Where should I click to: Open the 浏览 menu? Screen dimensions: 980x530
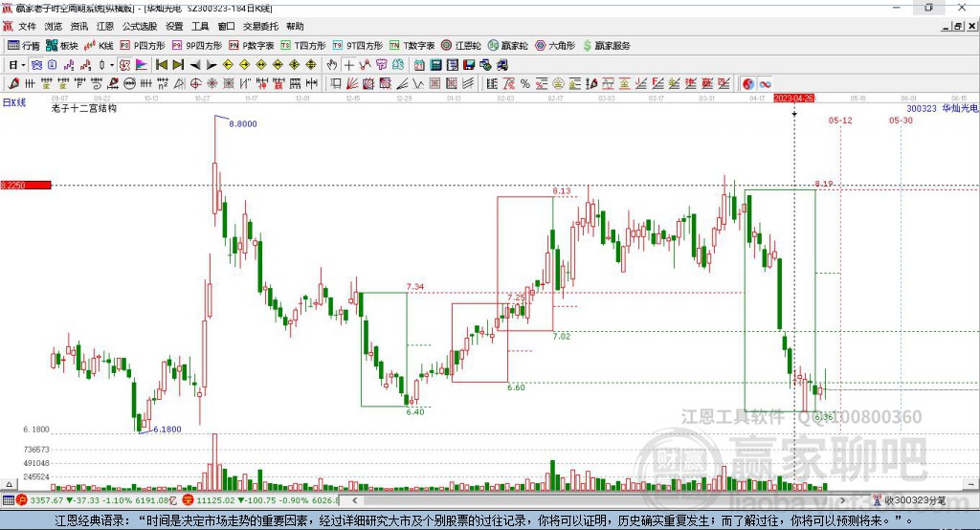(x=54, y=26)
